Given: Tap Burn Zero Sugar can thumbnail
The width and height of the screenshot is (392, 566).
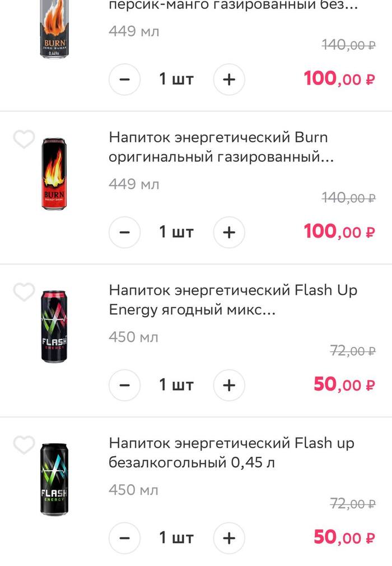Looking at the screenshot, I should 54,28.
